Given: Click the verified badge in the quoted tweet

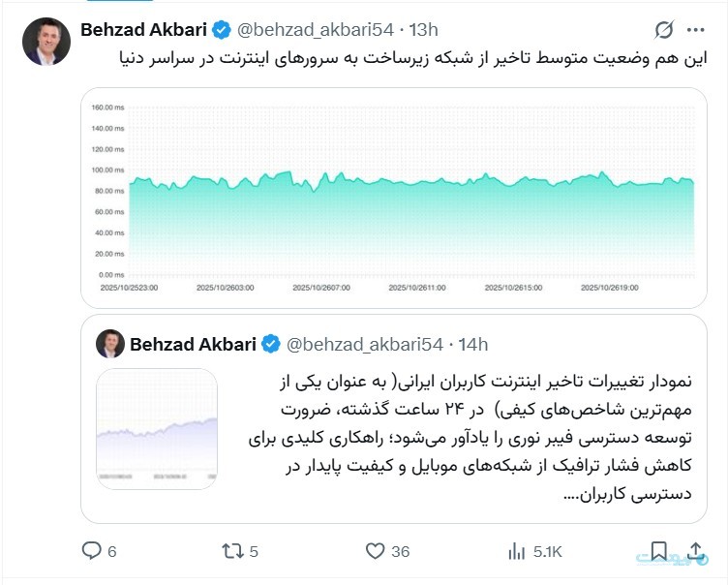Looking at the screenshot, I should tap(270, 344).
